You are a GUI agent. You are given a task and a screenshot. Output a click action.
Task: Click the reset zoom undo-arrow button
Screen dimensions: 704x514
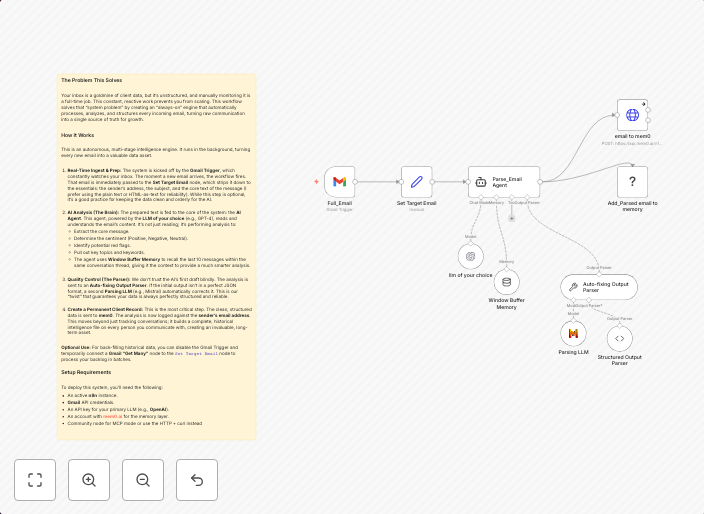tap(197, 480)
